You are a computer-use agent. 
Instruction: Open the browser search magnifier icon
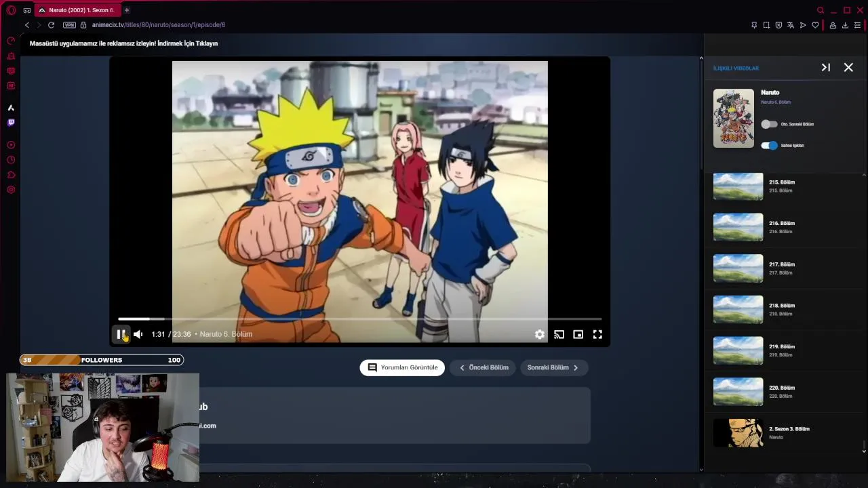(821, 10)
